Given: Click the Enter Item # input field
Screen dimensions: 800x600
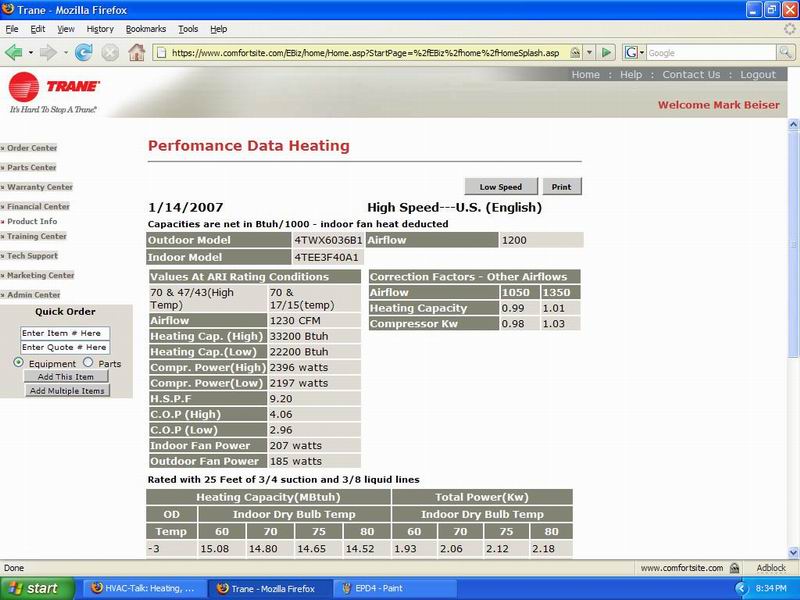Looking at the screenshot, I should [x=65, y=333].
